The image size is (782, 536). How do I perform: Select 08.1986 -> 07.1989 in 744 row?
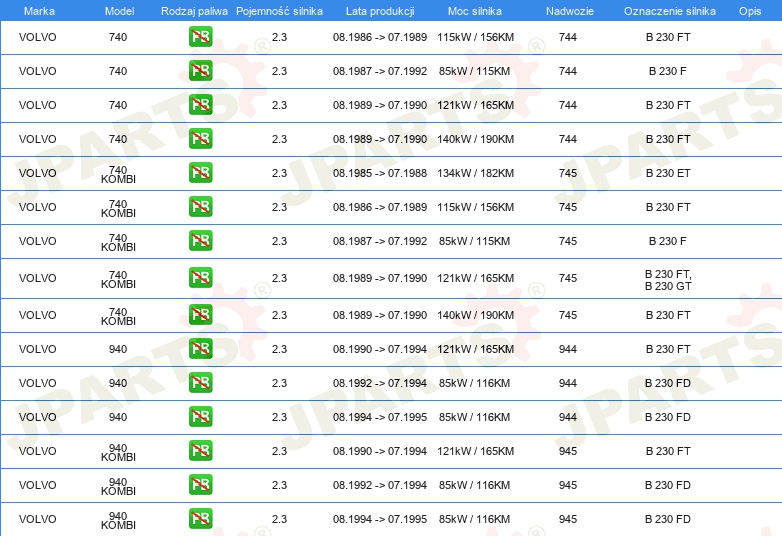tap(380, 37)
